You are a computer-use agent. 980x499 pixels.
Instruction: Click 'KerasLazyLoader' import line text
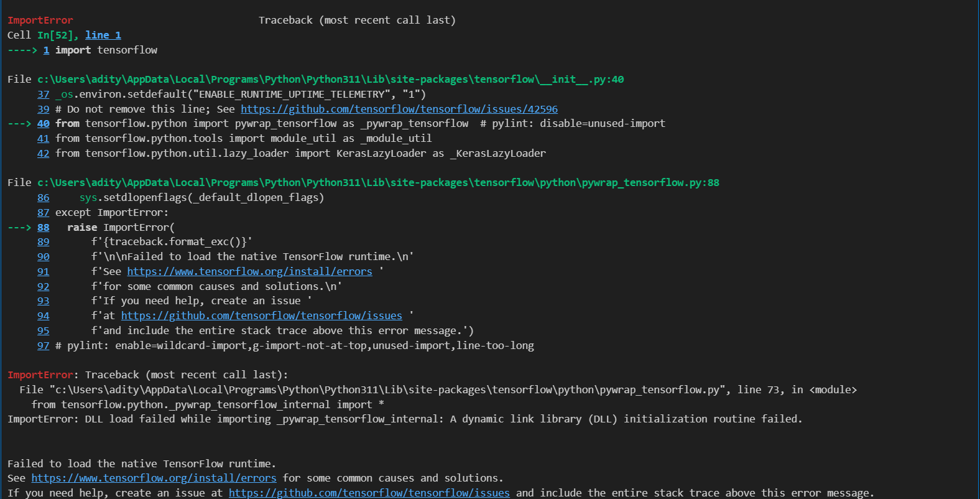click(300, 153)
